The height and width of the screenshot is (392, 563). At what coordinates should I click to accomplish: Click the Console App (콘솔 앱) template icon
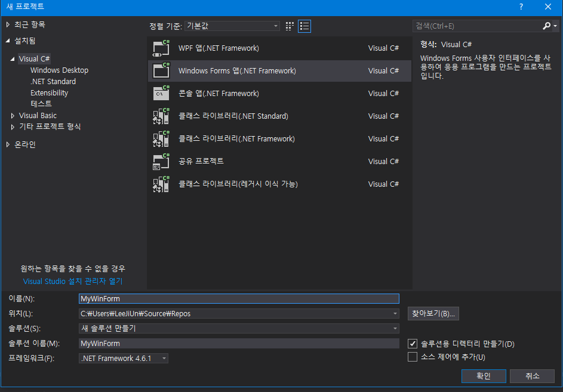tap(161, 93)
